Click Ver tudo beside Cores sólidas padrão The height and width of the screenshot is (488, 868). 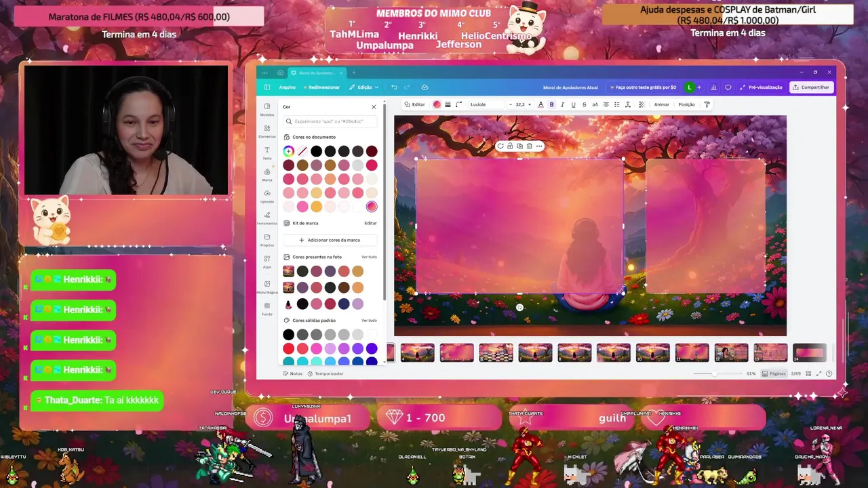pyautogui.click(x=369, y=320)
